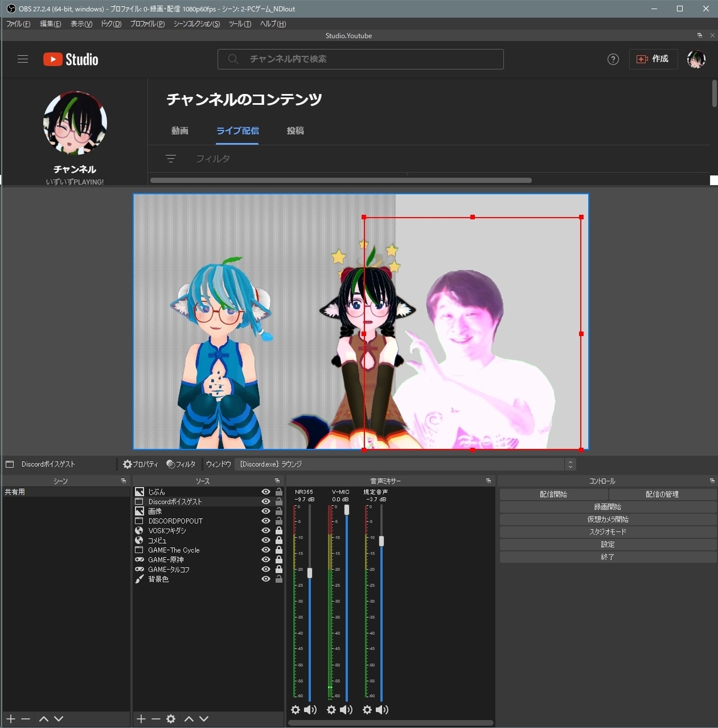
Task: Click the 配信開始 button
Action: pyautogui.click(x=553, y=494)
